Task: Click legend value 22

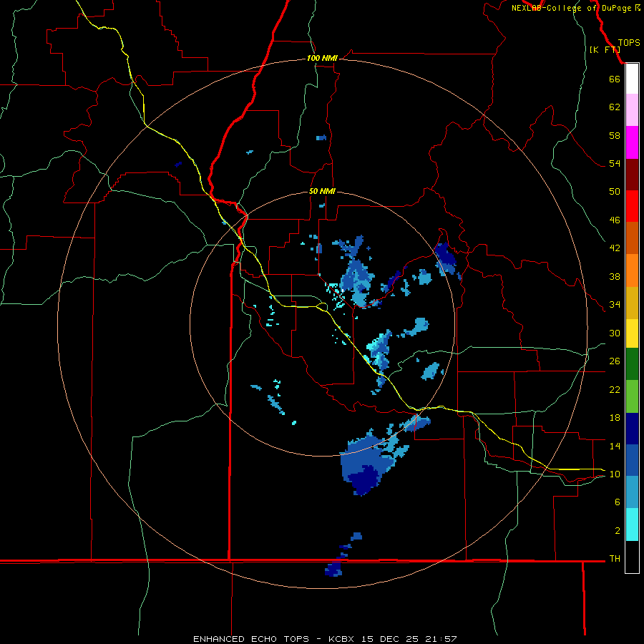Action: pyautogui.click(x=615, y=389)
